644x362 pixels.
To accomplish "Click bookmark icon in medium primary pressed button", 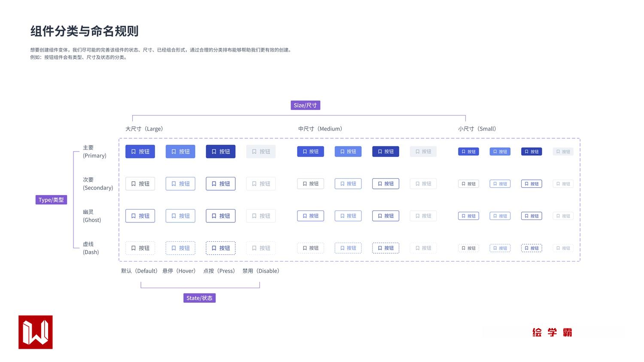I will 380,152.
